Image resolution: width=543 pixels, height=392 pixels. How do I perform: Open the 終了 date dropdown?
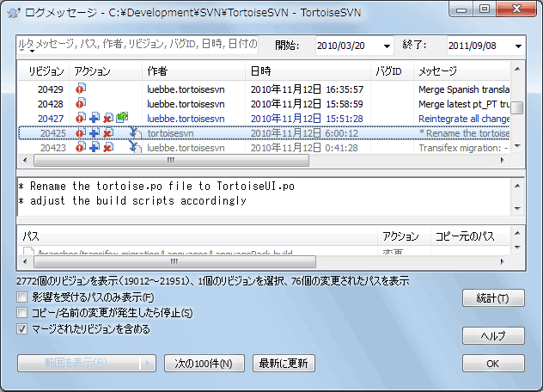pyautogui.click(x=518, y=46)
